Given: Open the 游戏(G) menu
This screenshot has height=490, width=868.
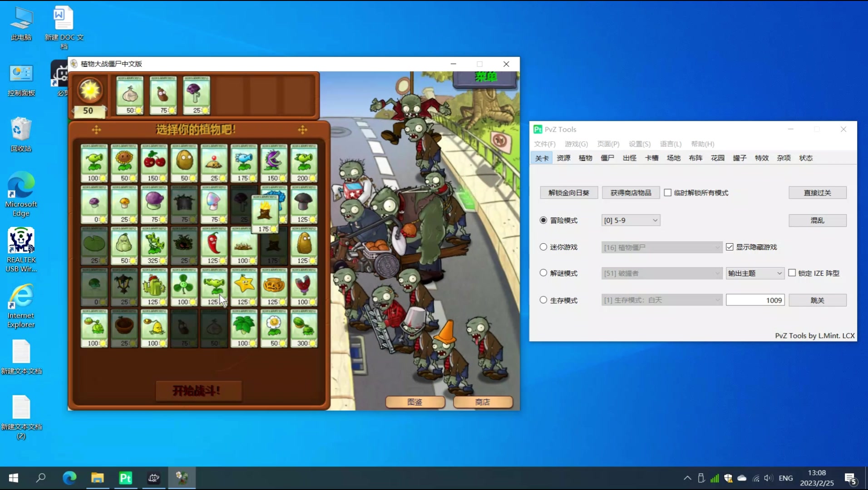Looking at the screenshot, I should [576, 144].
